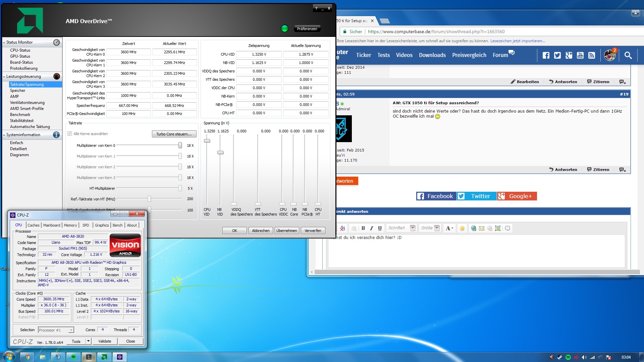Viewport: 644px width, 362px height.
Task: Click the Validate button in CPU-Z
Action: point(105,341)
